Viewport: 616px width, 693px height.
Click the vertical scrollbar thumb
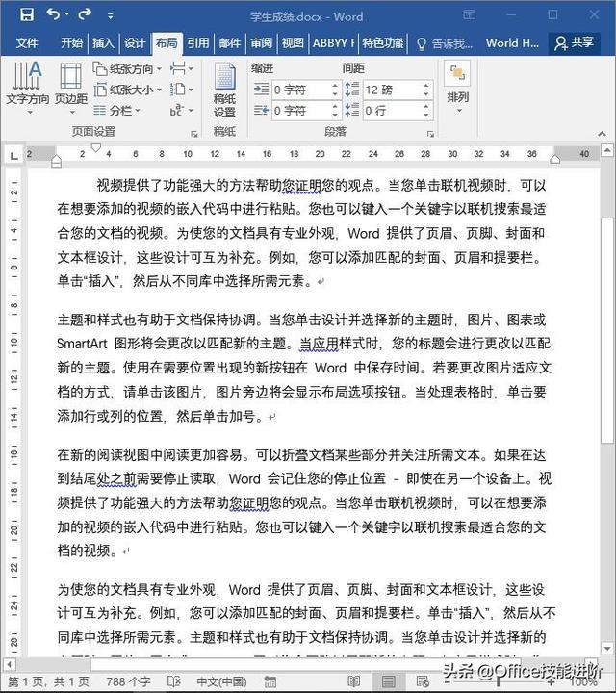point(607,330)
